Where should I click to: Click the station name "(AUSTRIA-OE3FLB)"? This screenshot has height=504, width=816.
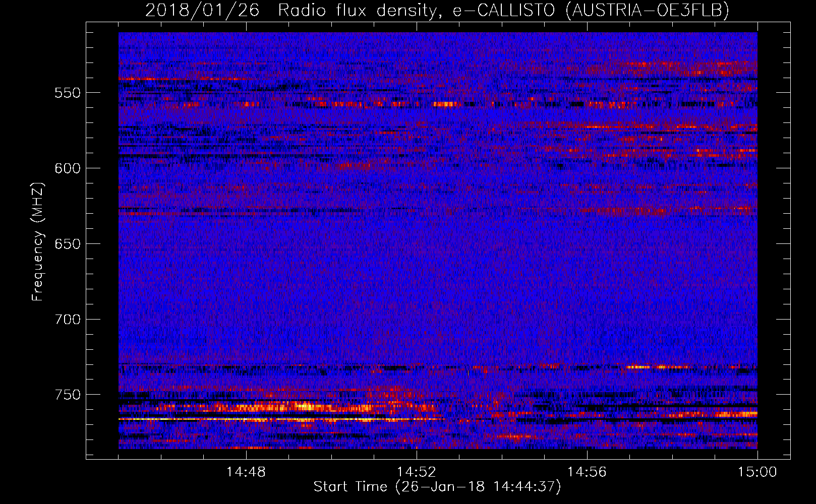click(x=648, y=11)
